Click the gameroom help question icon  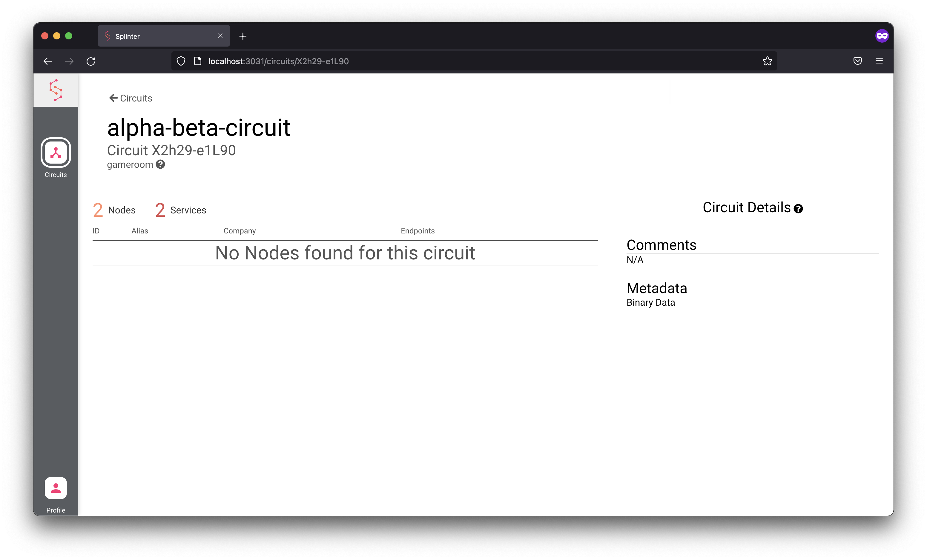pyautogui.click(x=161, y=164)
